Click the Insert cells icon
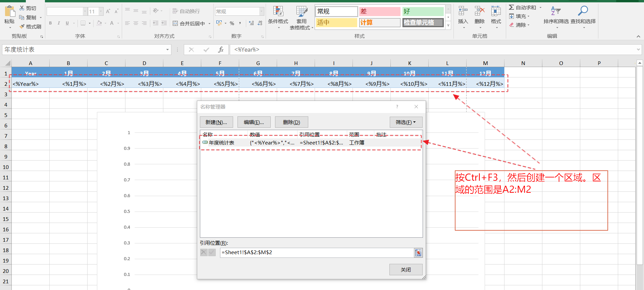 [463, 12]
